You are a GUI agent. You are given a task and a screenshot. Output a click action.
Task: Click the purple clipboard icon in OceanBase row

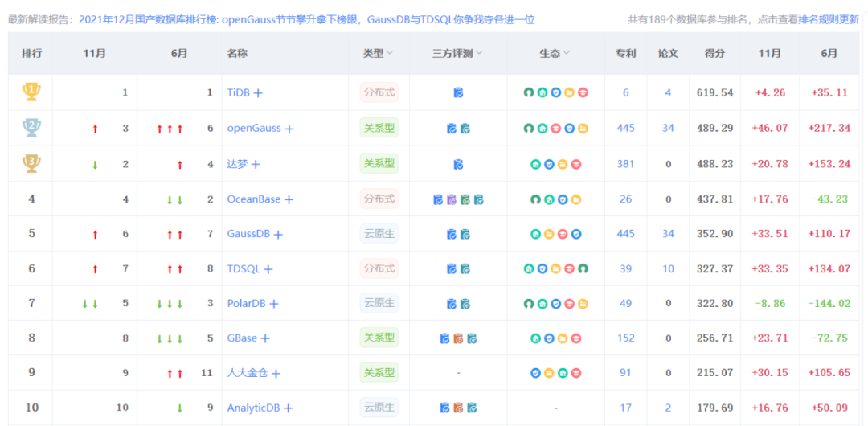pos(451,199)
